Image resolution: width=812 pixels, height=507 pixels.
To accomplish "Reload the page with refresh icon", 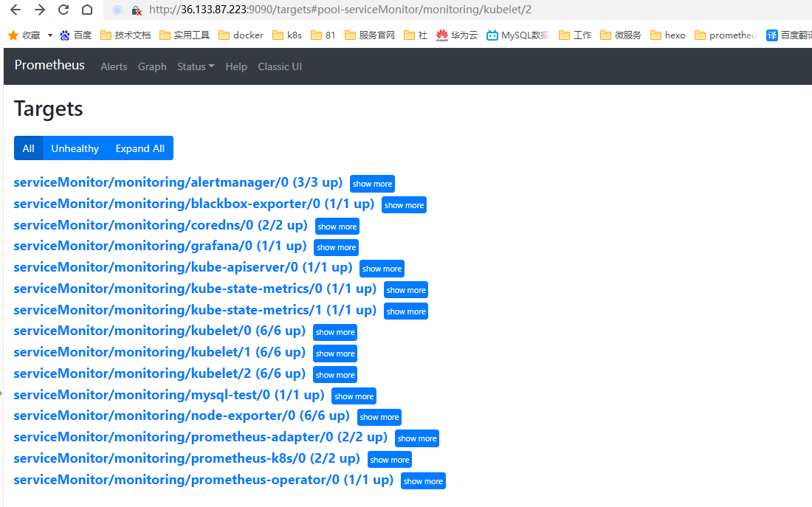I will (x=63, y=10).
